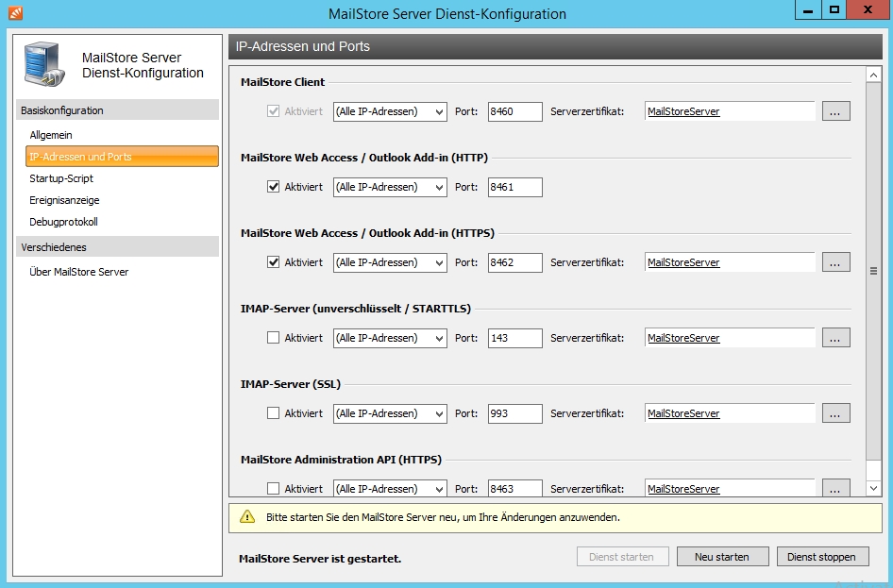
Task: Click the port field containing 993
Action: 514,413
